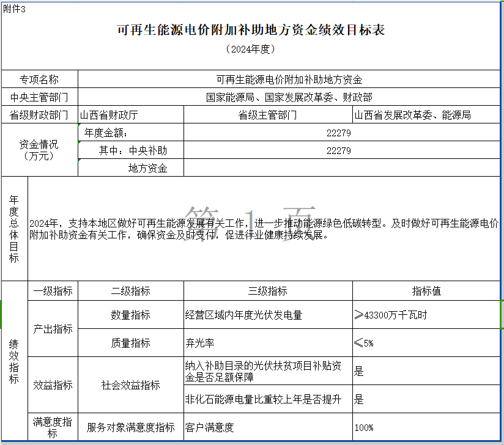The width and height of the screenshot is (504, 445).
Task: Click the 山西省财政厅 cell
Action: coord(130,115)
